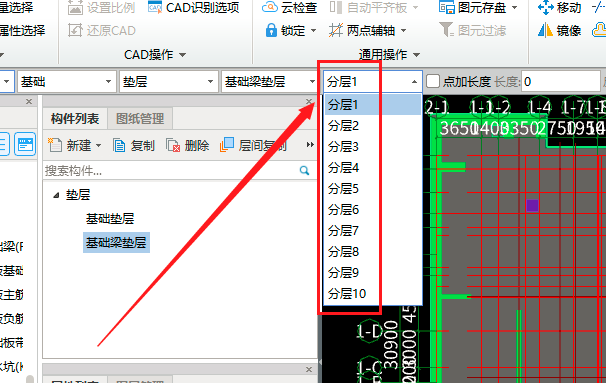Collapse the 分层1 layer combo box
606x383 pixels.
[x=414, y=82]
